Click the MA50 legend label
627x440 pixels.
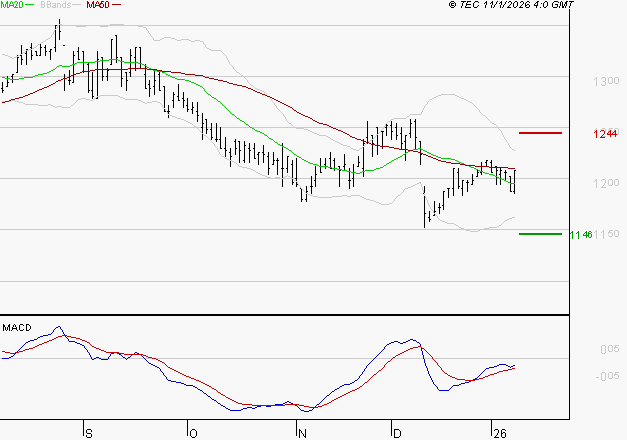98,5
